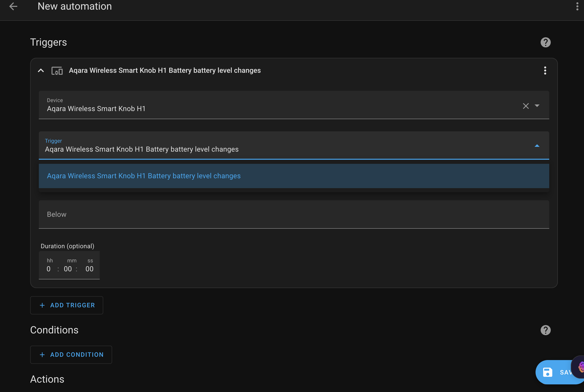584x392 pixels.
Task: Click the Add Condition button
Action: pyautogui.click(x=71, y=355)
